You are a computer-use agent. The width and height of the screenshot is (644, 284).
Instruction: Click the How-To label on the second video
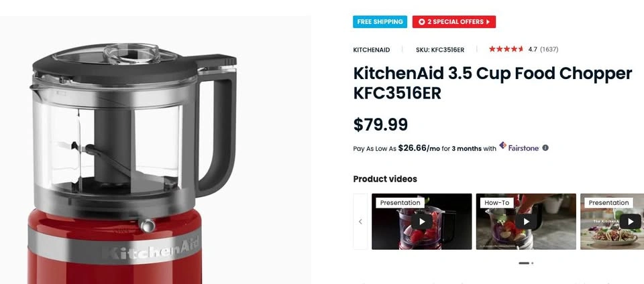(x=496, y=203)
